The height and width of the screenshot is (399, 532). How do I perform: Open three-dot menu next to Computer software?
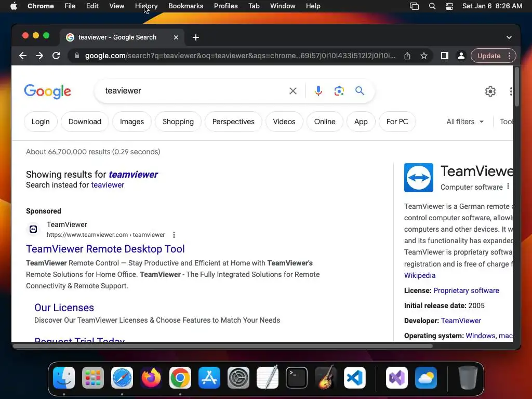pyautogui.click(x=508, y=187)
